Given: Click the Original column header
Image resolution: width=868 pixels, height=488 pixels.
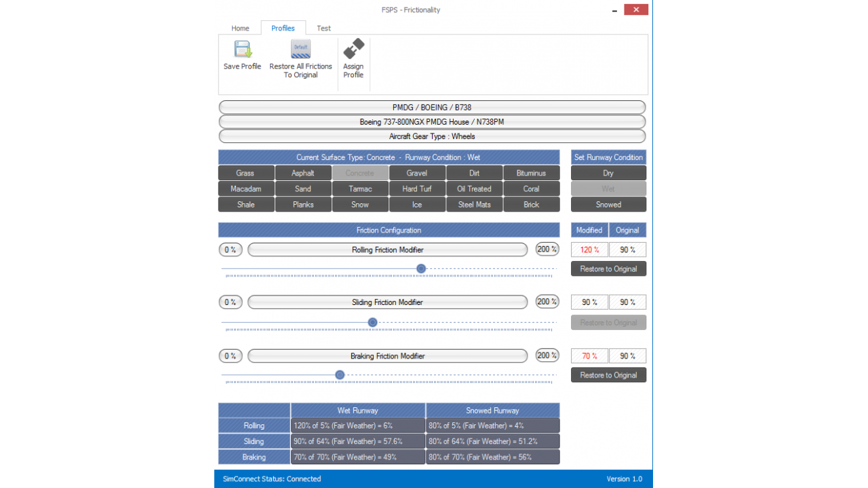Looking at the screenshot, I should pyautogui.click(x=627, y=230).
